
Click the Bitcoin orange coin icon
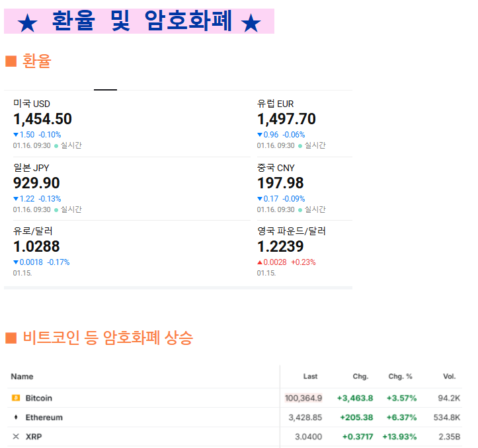16,398
